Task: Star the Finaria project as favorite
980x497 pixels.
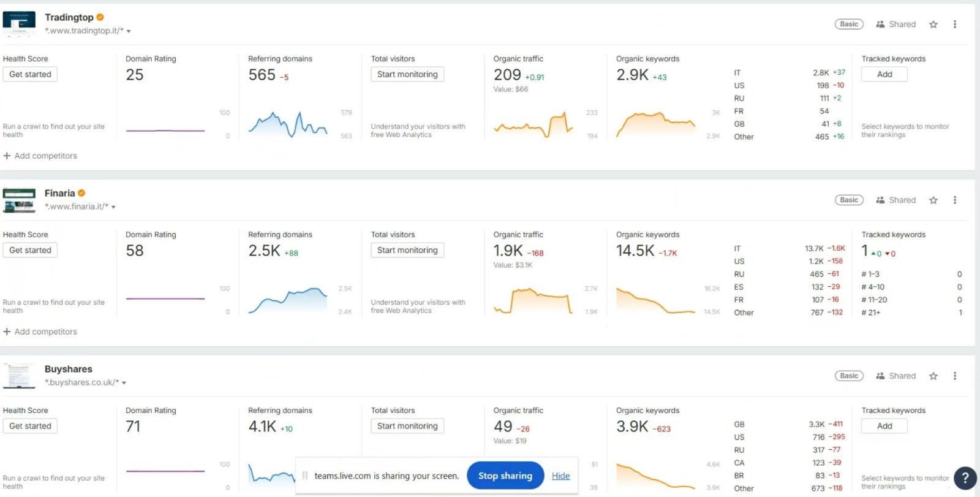Action: pos(933,200)
